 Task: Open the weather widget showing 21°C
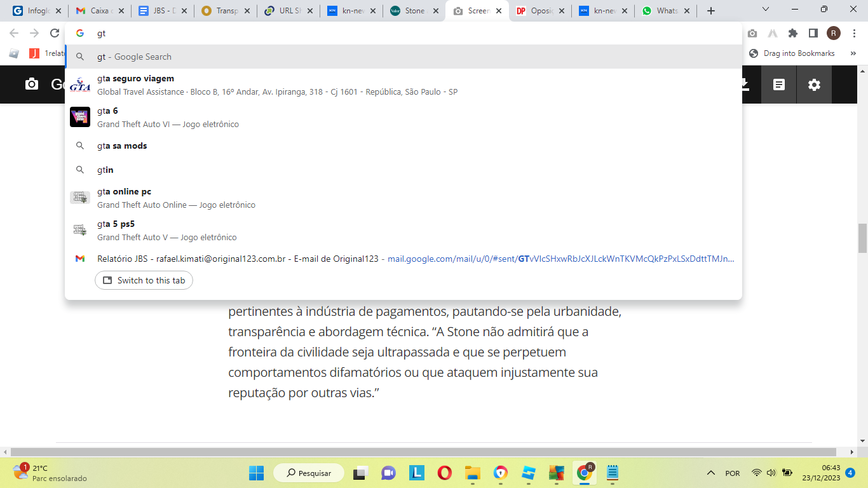pyautogui.click(x=50, y=473)
